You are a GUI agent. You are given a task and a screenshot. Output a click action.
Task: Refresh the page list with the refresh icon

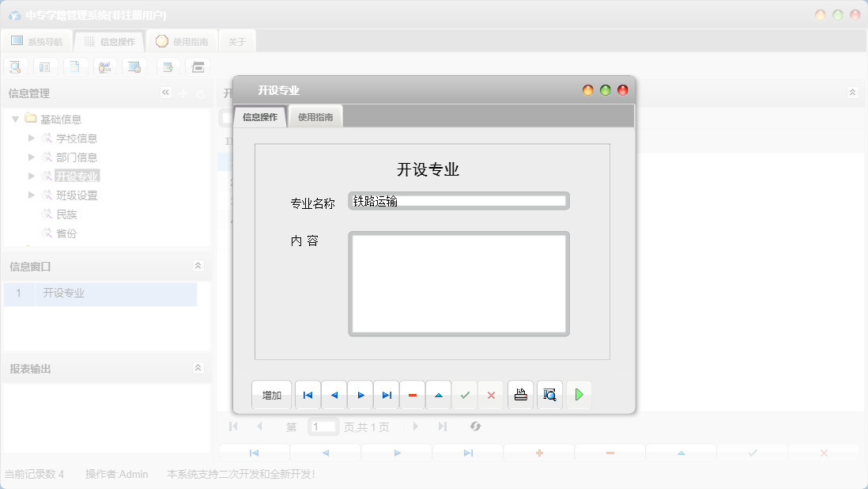point(475,426)
